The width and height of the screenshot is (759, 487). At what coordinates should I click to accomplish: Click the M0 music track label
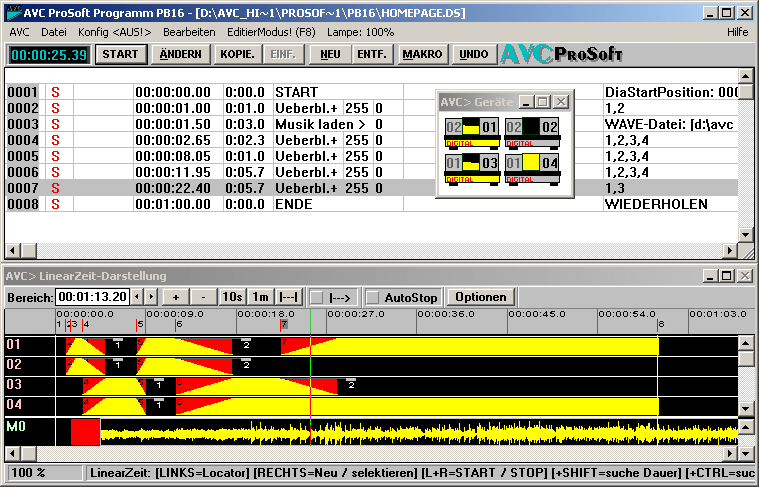(x=15, y=426)
